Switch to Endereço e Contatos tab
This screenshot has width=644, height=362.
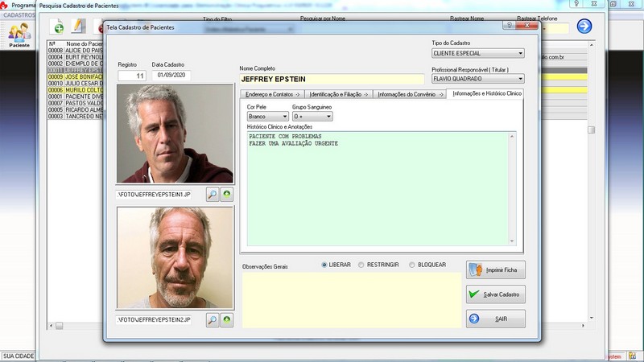273,94
